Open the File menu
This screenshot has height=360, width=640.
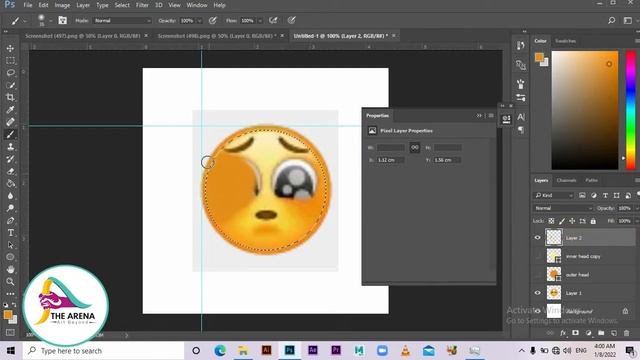28,5
